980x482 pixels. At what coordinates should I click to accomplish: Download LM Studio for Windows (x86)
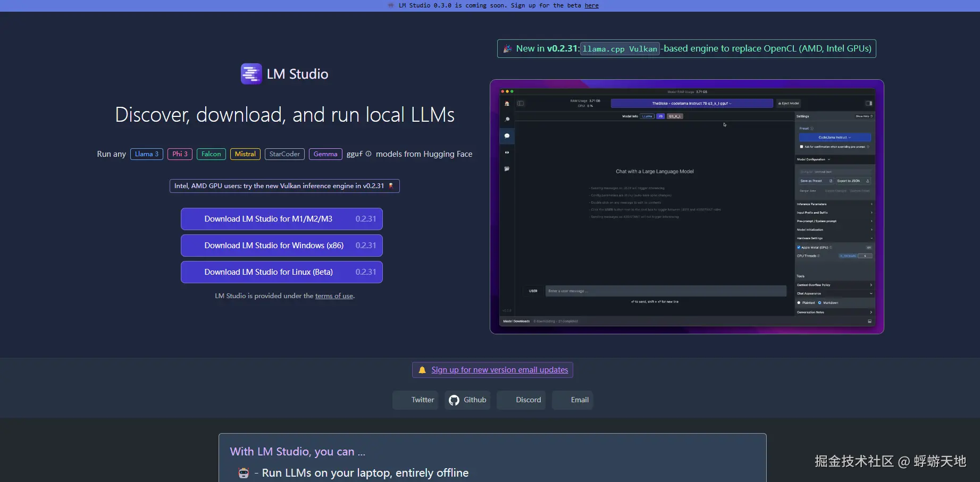(x=282, y=246)
